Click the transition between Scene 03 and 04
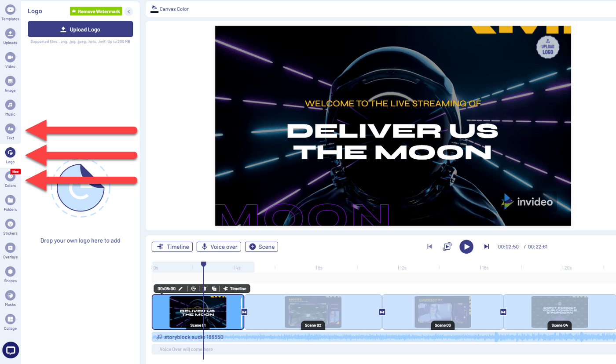 [x=503, y=312]
